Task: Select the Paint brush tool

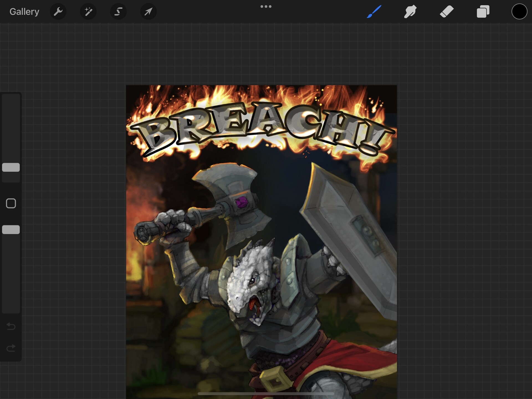Action: [x=374, y=11]
